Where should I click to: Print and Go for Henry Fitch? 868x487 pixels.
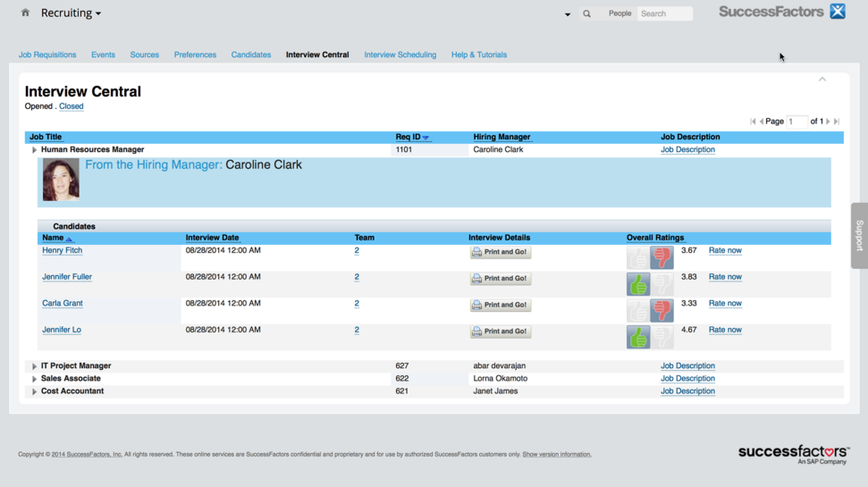[501, 252]
